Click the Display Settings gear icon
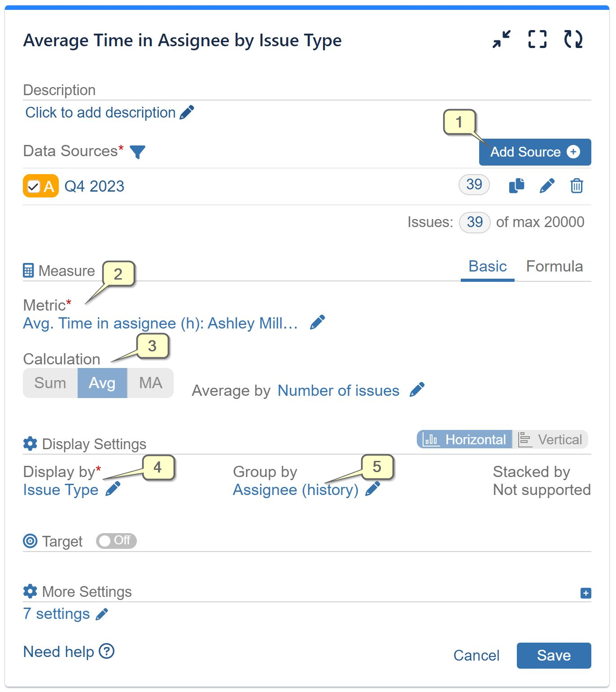 29,443
